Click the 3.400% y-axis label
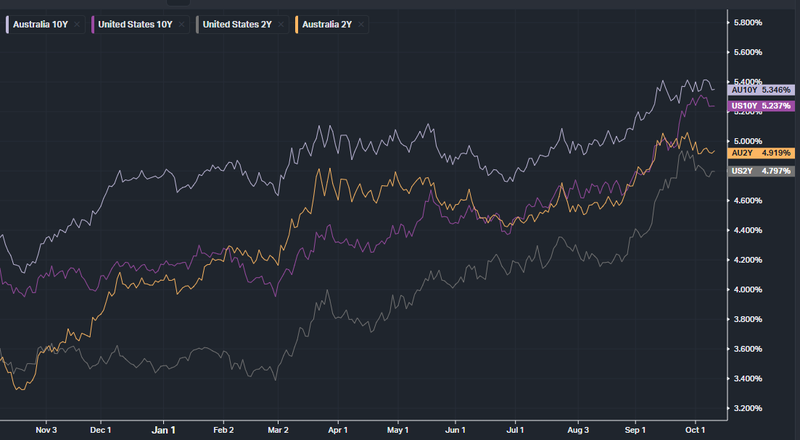Image resolution: width=800 pixels, height=440 pixels. (747, 378)
